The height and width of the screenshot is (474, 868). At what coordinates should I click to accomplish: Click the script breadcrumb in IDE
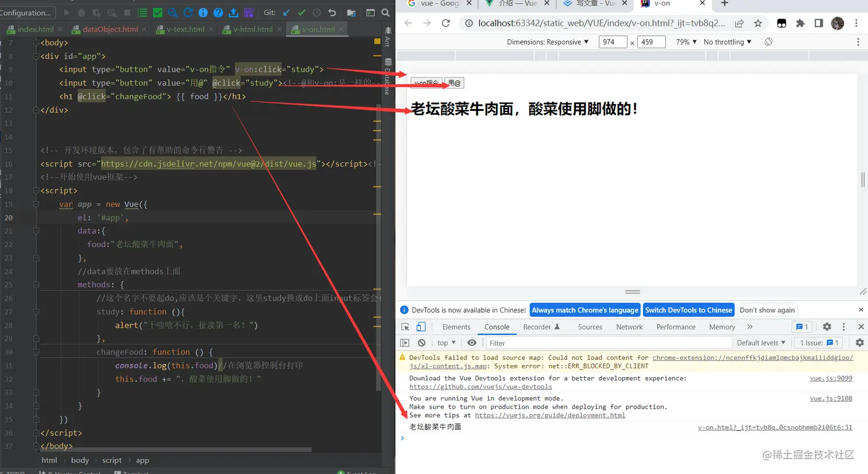point(112,460)
